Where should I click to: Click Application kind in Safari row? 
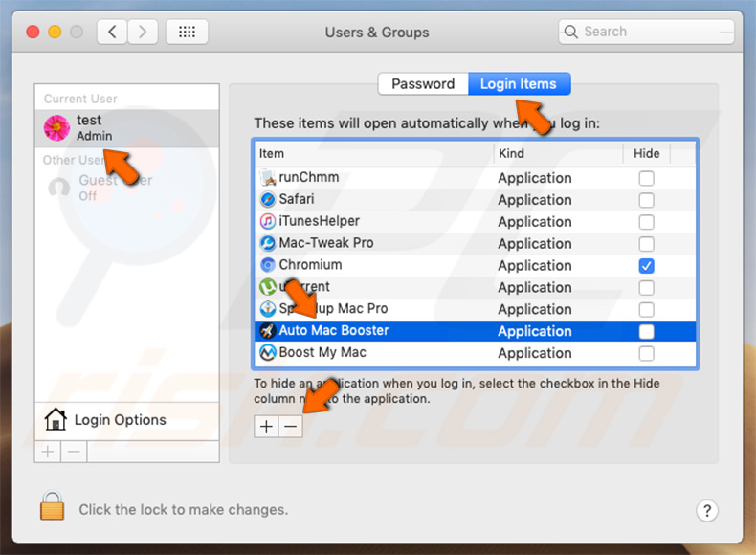pos(535,200)
